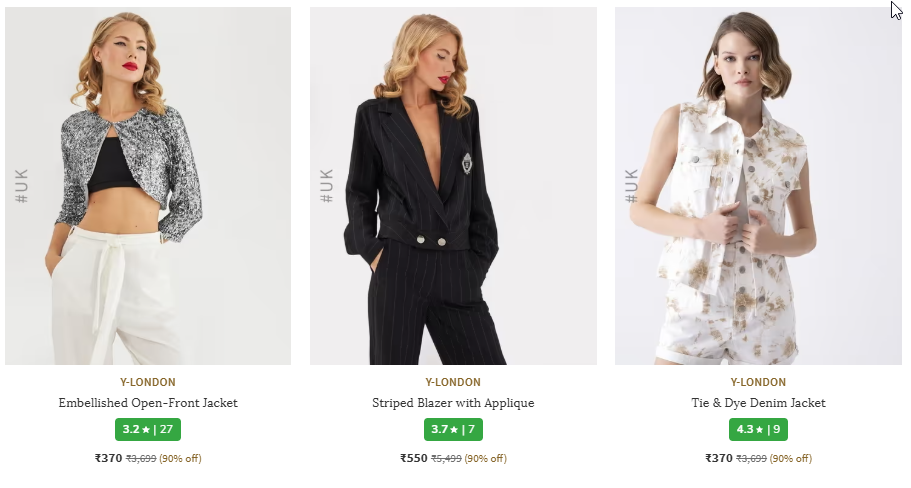This screenshot has width=911, height=488.
Task: Click the ₹550 price of the Striped Blazer
Action: [x=413, y=458]
